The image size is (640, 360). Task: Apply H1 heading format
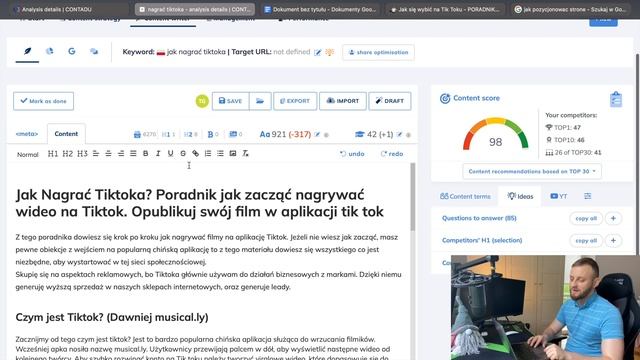tap(53, 154)
